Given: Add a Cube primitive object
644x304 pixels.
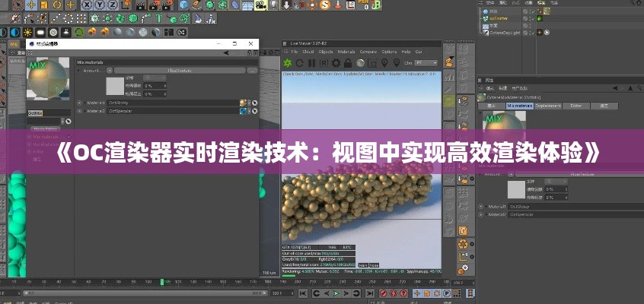Looking at the screenshot, I should point(184,5).
